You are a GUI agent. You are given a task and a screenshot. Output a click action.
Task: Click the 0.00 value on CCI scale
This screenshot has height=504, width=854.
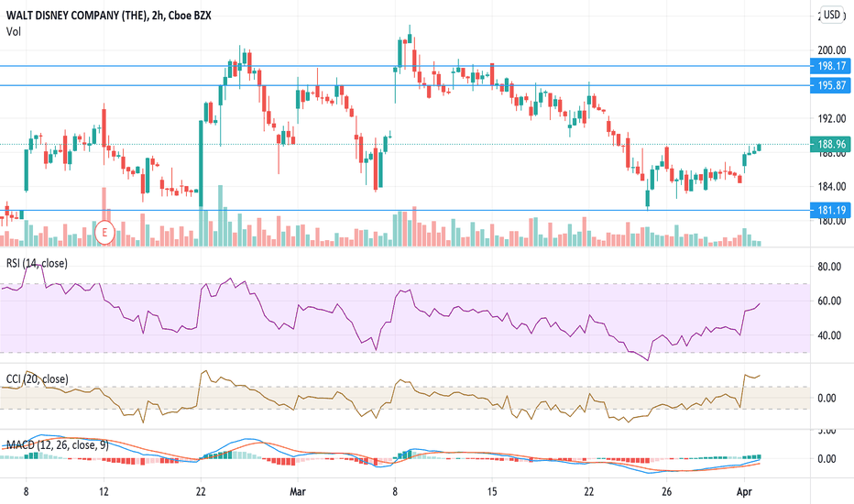click(x=827, y=398)
